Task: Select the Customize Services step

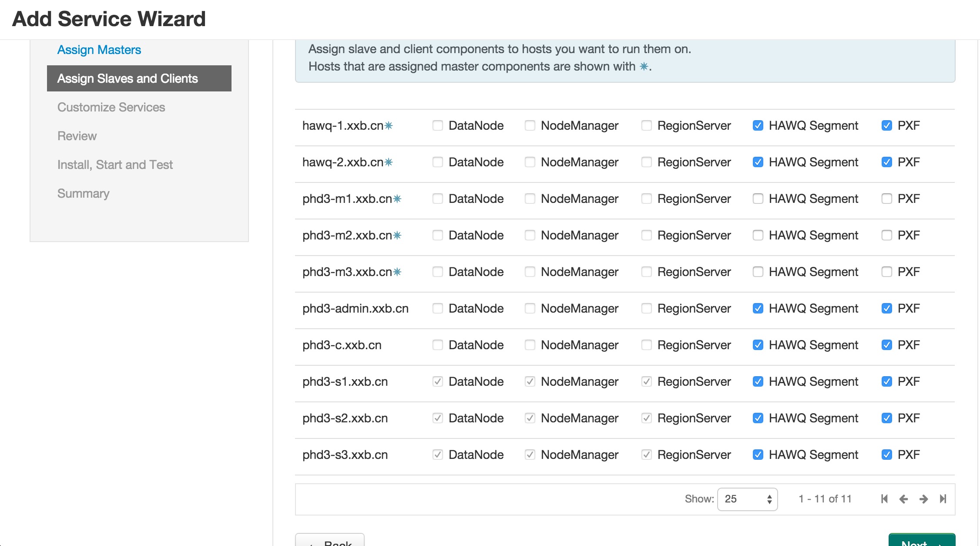Action: click(111, 106)
